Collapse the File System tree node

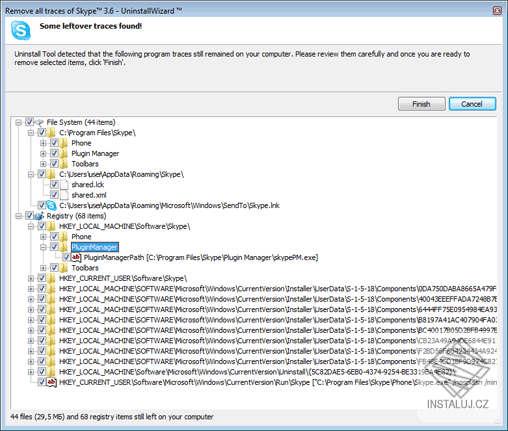point(18,122)
